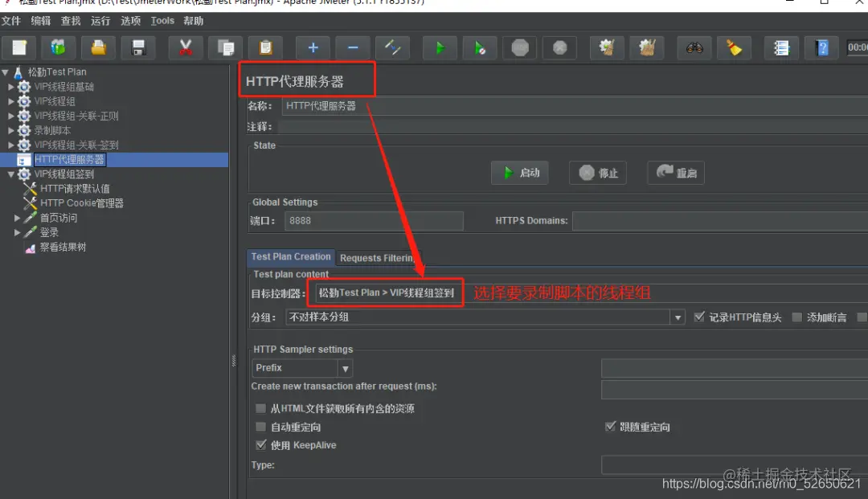Expand 首页访问 tree node
868x499 pixels.
(x=17, y=218)
